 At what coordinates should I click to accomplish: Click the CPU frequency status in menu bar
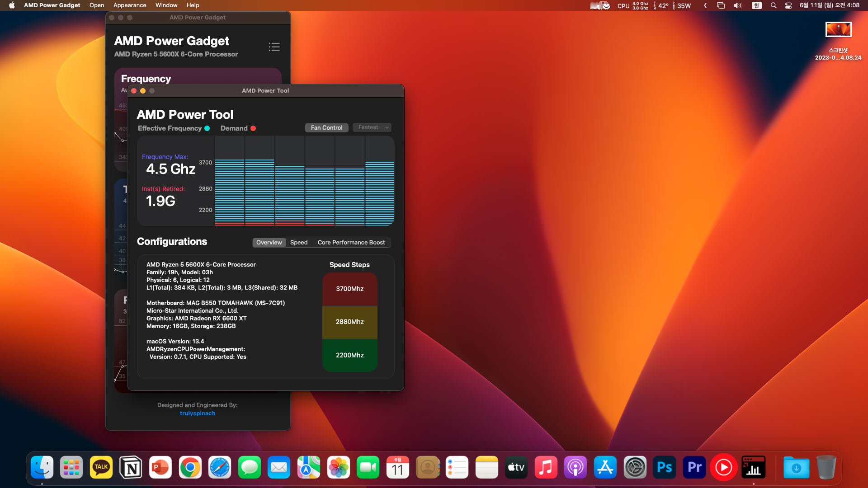point(633,5)
